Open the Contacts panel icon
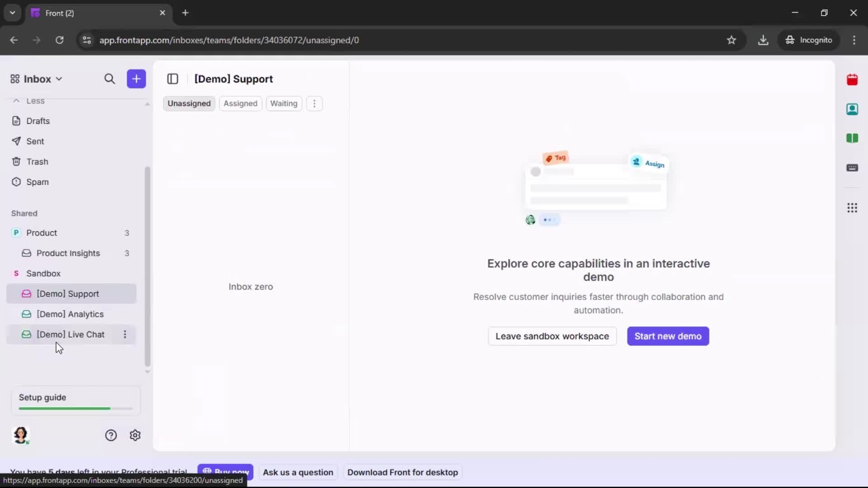 pyautogui.click(x=853, y=109)
